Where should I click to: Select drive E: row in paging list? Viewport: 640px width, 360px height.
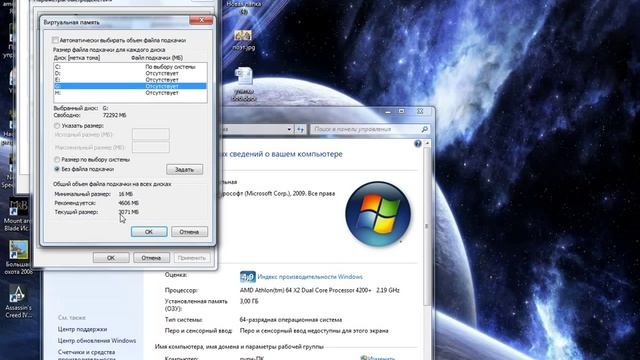click(x=130, y=80)
